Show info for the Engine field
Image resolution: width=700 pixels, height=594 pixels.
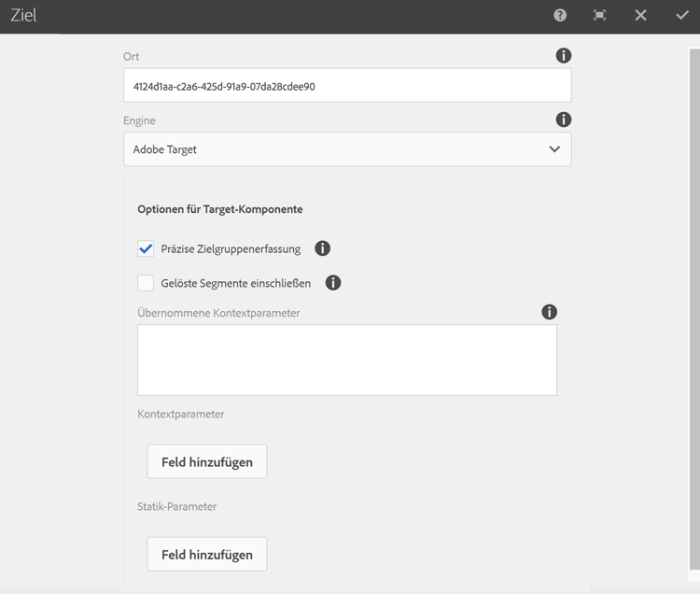tap(564, 120)
